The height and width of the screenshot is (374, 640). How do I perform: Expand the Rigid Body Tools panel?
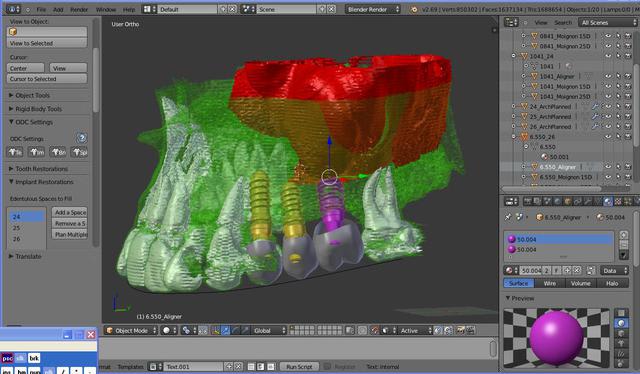35,109
